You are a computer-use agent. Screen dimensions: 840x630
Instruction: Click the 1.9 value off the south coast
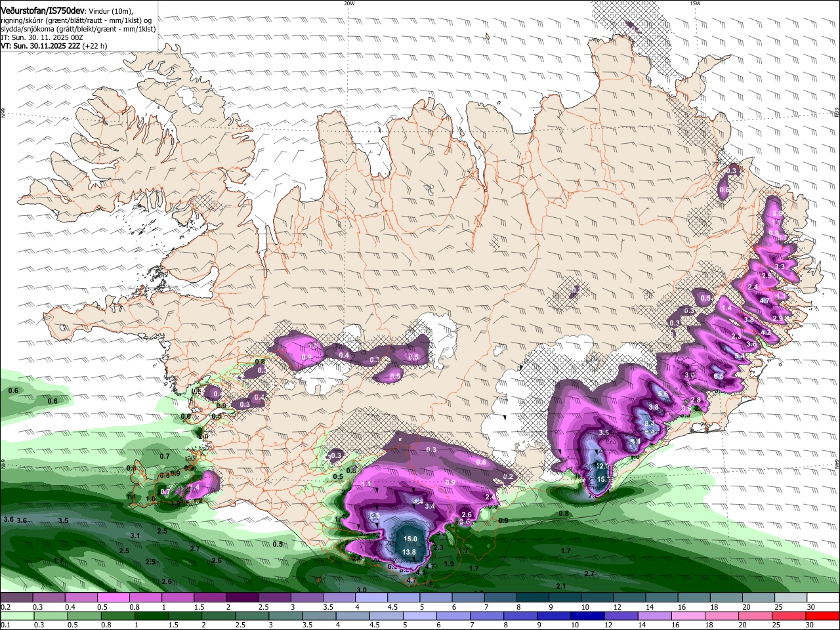point(449,564)
